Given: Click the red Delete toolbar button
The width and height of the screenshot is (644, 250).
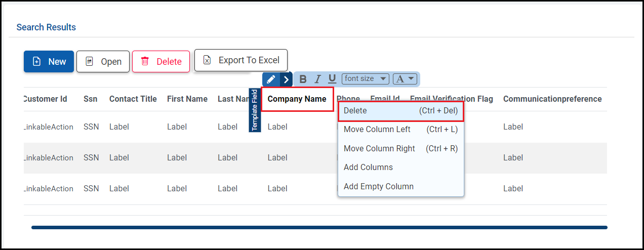Looking at the screenshot, I should click(x=161, y=61).
